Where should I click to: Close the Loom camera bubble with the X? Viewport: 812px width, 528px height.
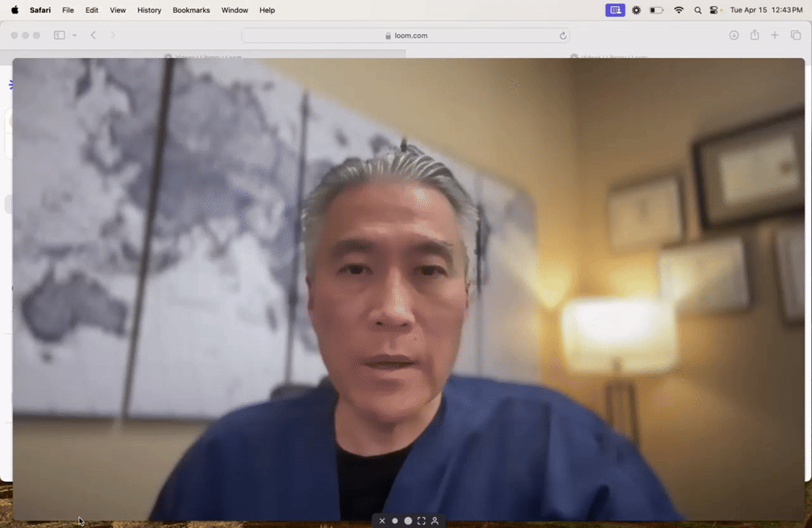pos(382,521)
